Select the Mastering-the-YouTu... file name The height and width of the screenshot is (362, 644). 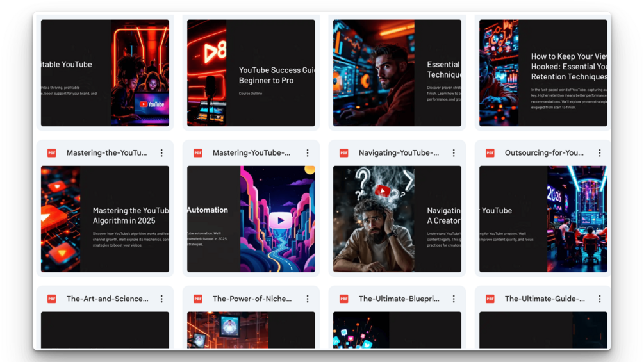point(107,152)
